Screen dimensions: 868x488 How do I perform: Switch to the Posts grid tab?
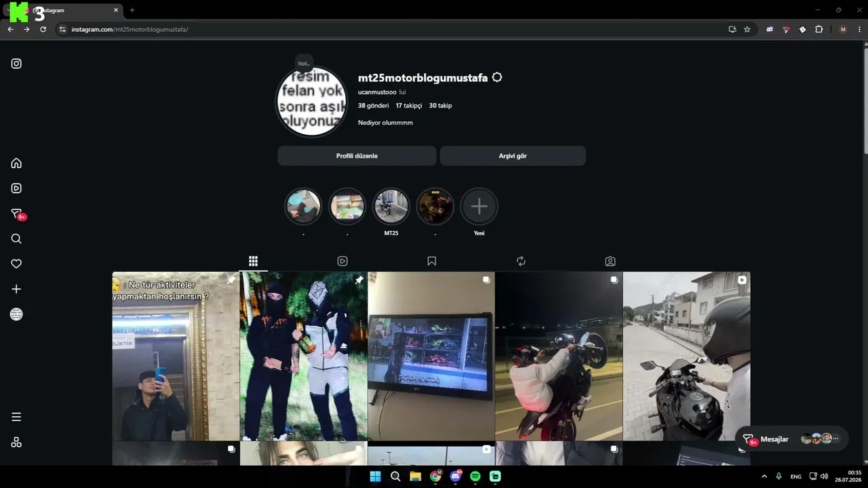tap(253, 261)
